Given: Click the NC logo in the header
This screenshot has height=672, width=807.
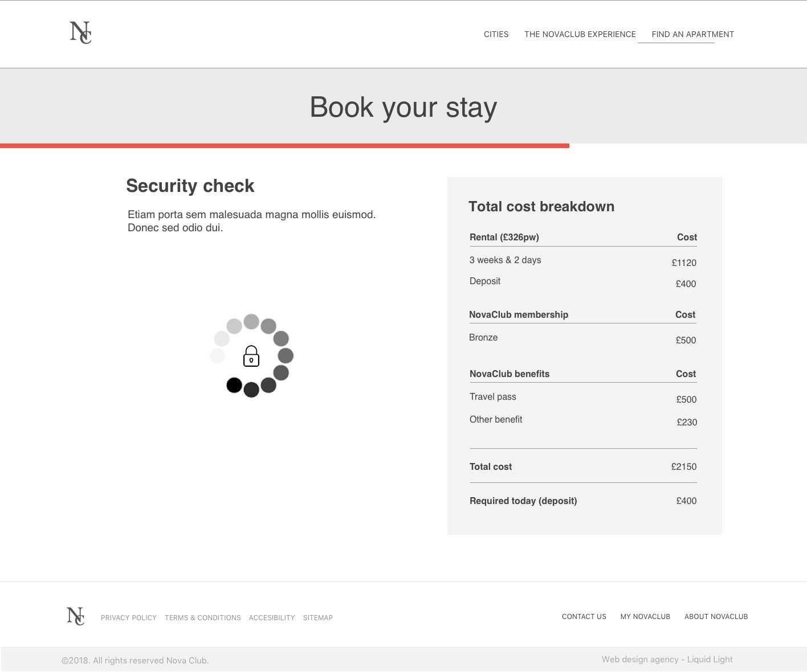Looking at the screenshot, I should [80, 32].
